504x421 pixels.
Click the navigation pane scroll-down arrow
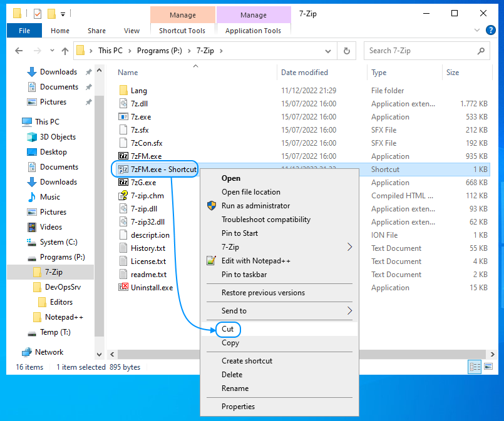click(100, 355)
